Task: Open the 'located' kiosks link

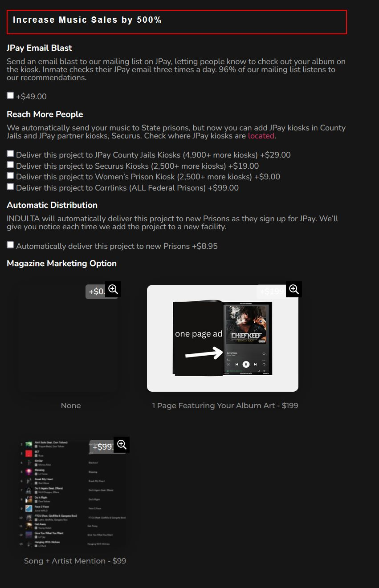Action: click(261, 136)
